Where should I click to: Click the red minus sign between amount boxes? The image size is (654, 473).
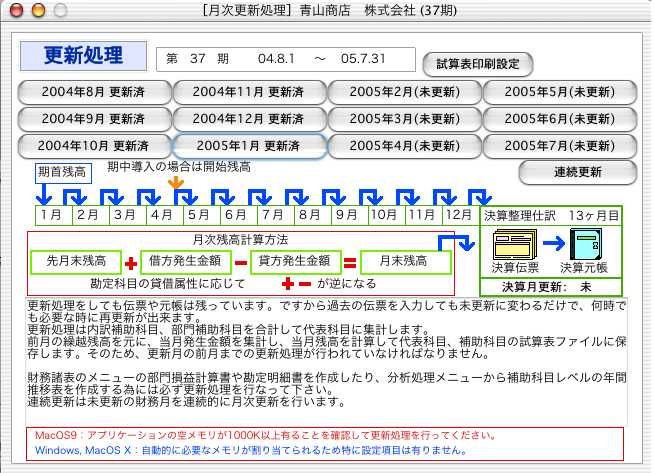coord(241,264)
